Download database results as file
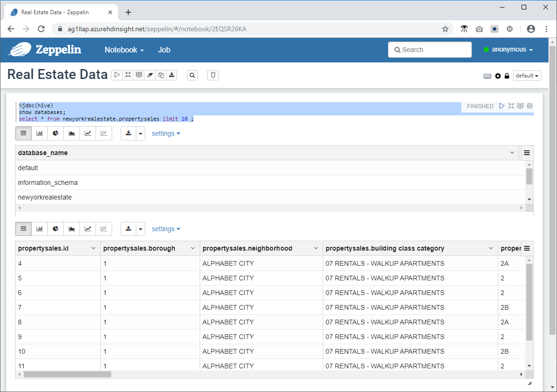 [x=128, y=133]
